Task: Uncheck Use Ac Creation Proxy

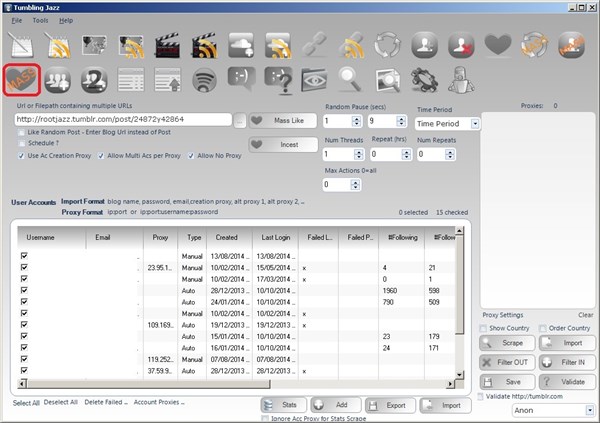Action: click(21, 156)
